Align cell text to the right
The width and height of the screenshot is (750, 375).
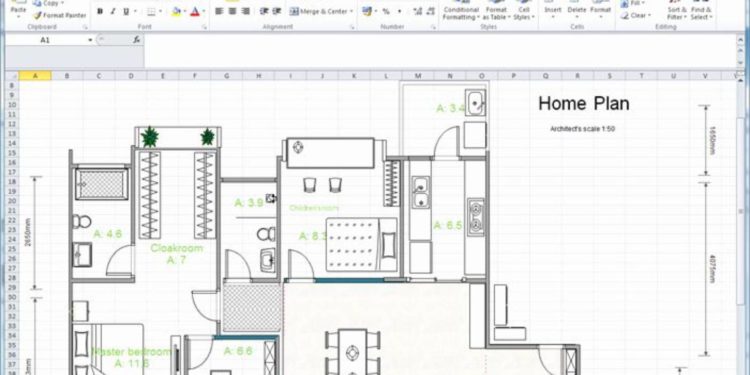pyautogui.click(x=245, y=11)
